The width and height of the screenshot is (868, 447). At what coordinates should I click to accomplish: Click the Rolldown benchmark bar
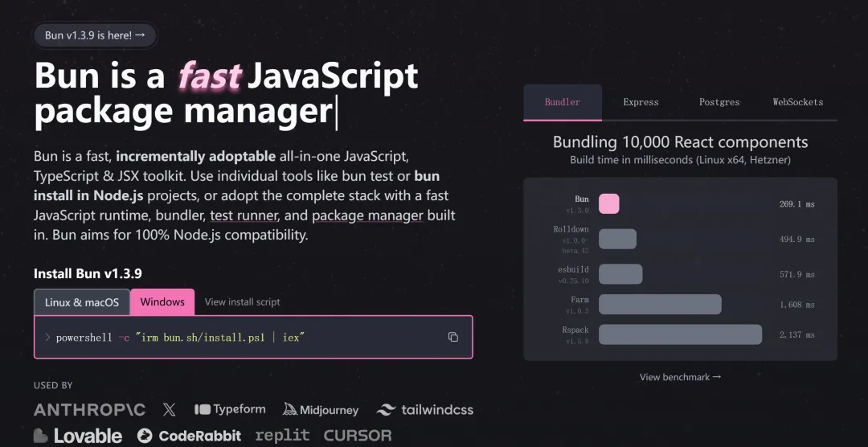click(618, 240)
